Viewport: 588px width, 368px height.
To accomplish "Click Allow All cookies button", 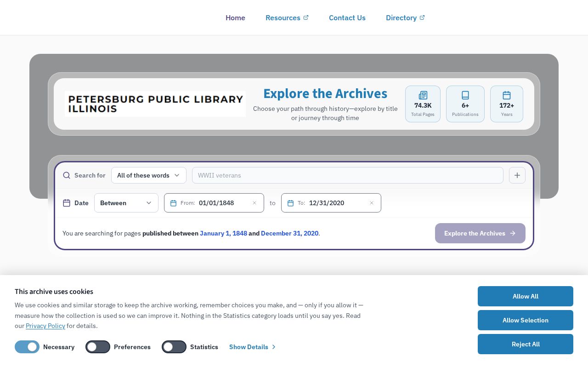I will (526, 296).
